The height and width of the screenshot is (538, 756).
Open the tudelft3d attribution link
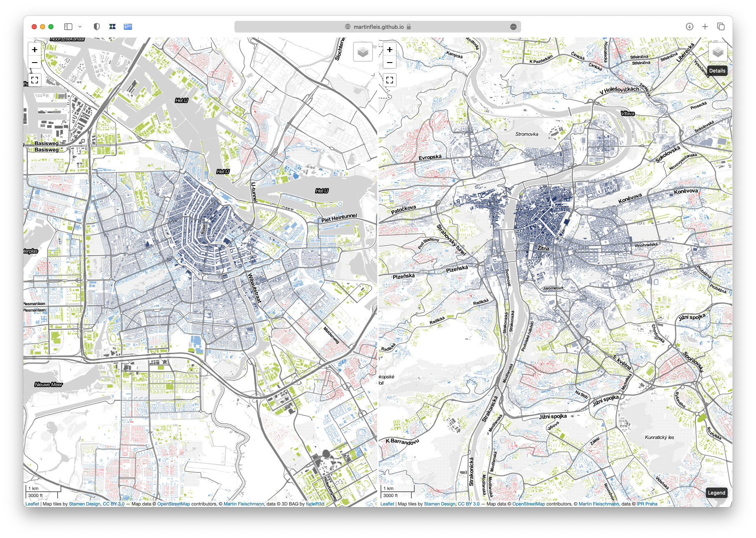[x=315, y=504]
